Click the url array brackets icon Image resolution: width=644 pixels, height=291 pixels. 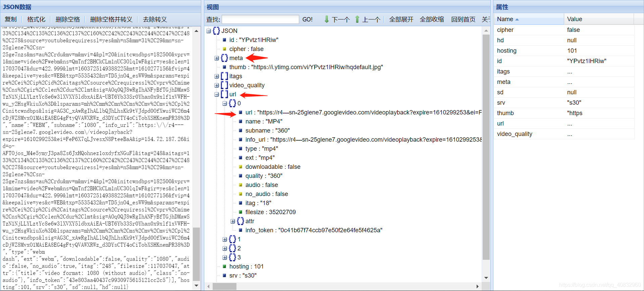tap(224, 94)
